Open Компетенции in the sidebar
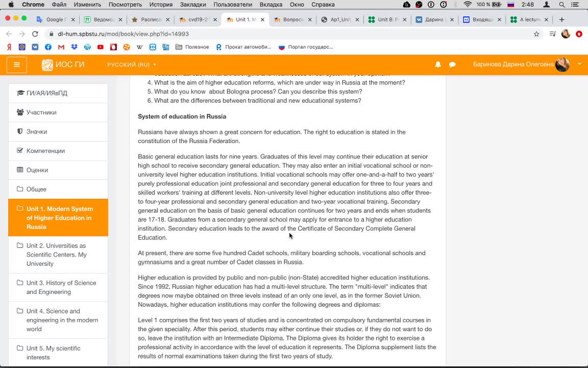588x368 pixels. (58, 151)
